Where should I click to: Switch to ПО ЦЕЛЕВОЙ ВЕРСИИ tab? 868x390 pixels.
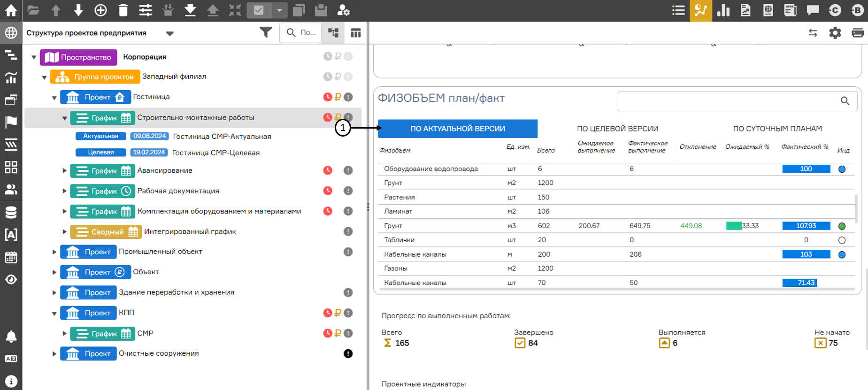(x=617, y=129)
